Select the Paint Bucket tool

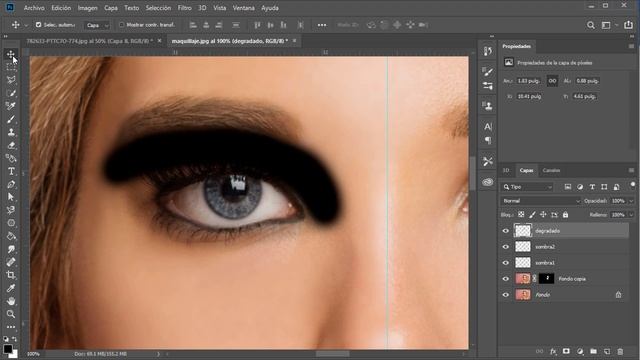click(11, 236)
